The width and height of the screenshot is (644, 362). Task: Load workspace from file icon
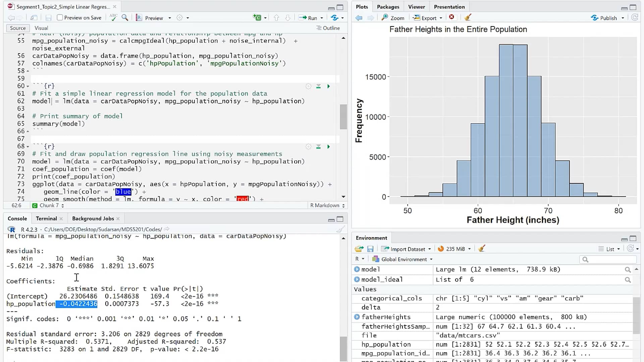(359, 249)
